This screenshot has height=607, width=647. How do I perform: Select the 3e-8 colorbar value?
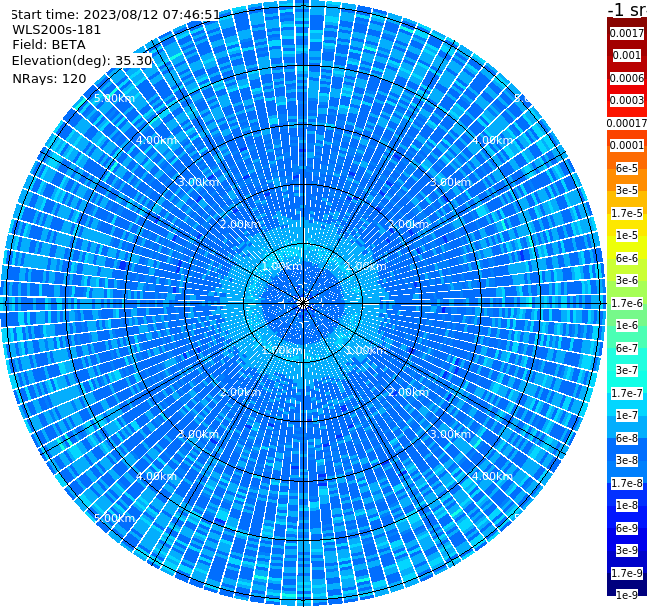(627, 460)
